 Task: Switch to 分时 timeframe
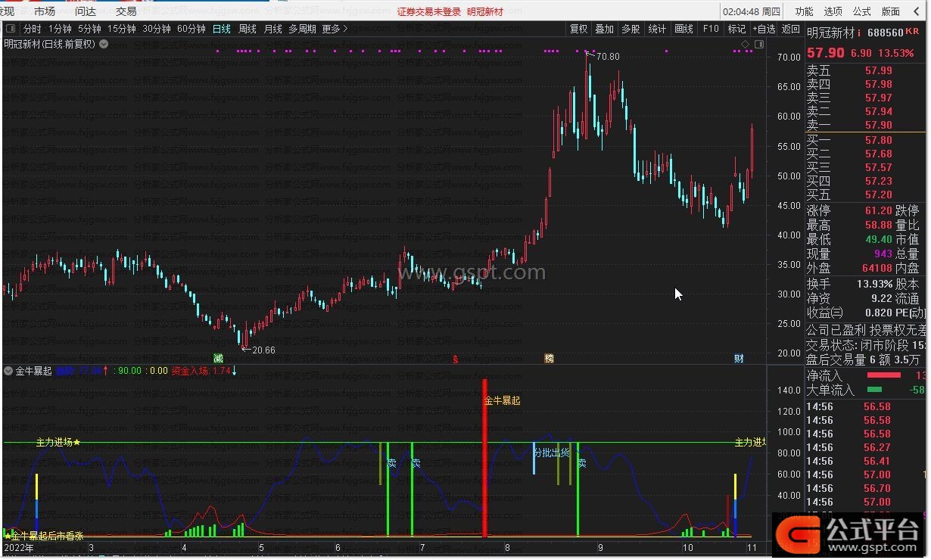coord(33,29)
